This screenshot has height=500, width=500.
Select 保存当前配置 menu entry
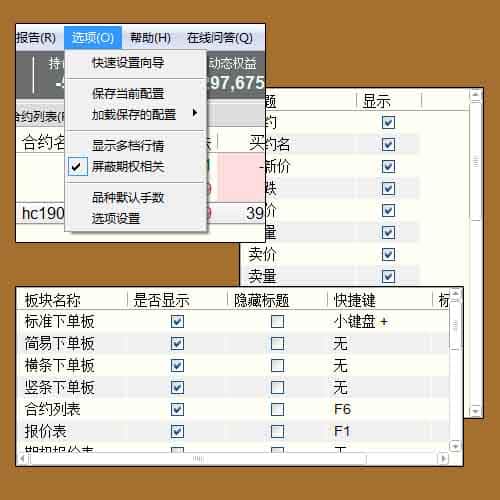click(128, 93)
